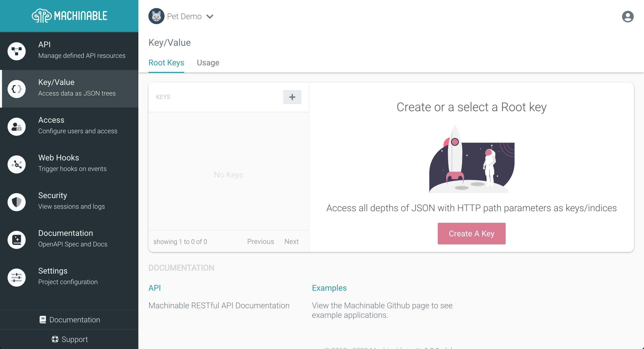The width and height of the screenshot is (644, 349).
Task: Click the rocket astronaut illustration
Action: point(472,159)
